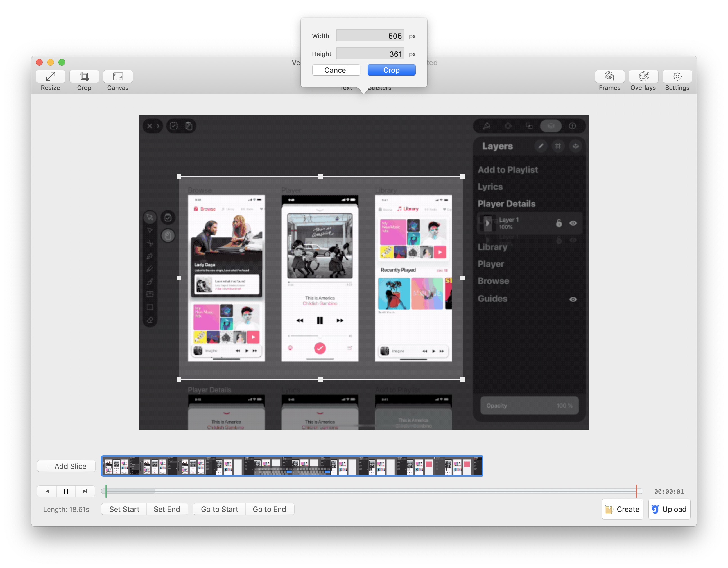Screen dimensions: 728x568
Task: Grab the bottom-left crop handle
Action: tap(179, 379)
